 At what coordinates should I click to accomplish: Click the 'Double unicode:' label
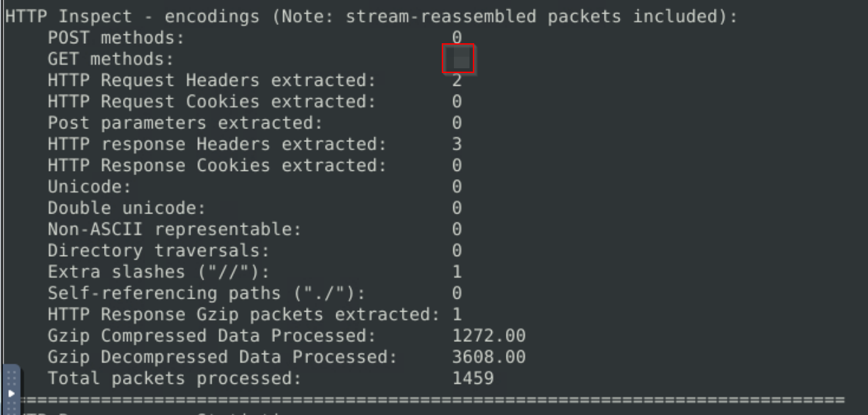click(x=126, y=207)
